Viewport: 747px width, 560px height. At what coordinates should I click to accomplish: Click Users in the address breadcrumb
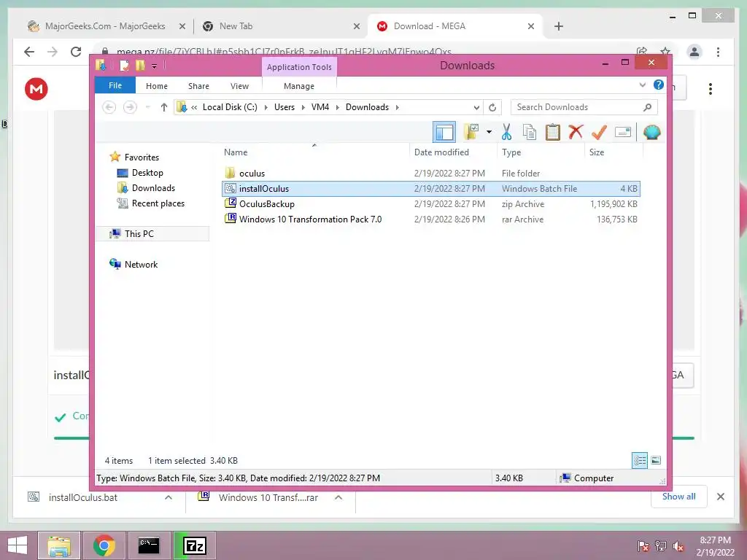pyautogui.click(x=285, y=107)
